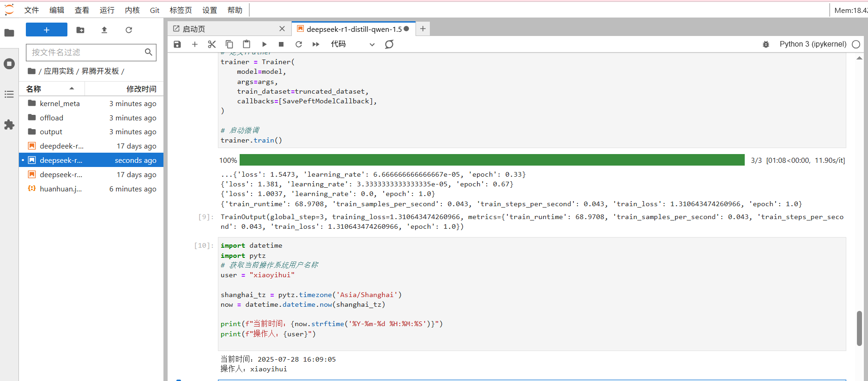
Task: Click the blue new launcher button
Action: [47, 30]
